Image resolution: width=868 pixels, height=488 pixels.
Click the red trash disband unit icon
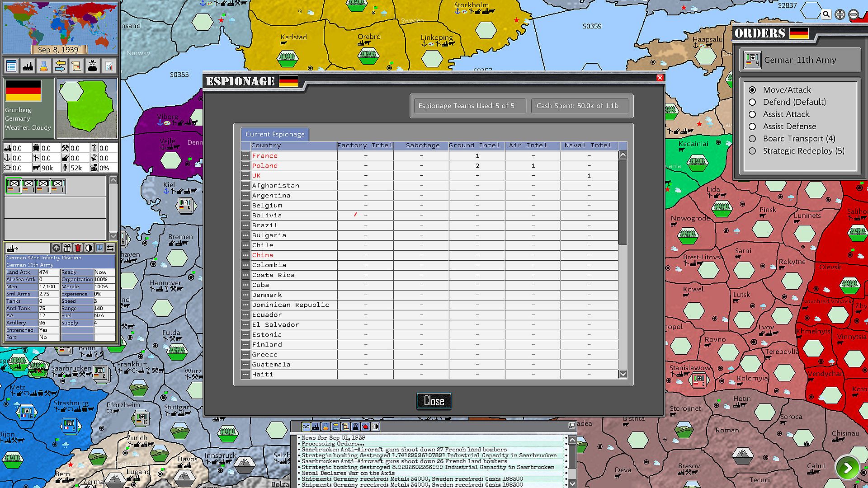(78, 248)
